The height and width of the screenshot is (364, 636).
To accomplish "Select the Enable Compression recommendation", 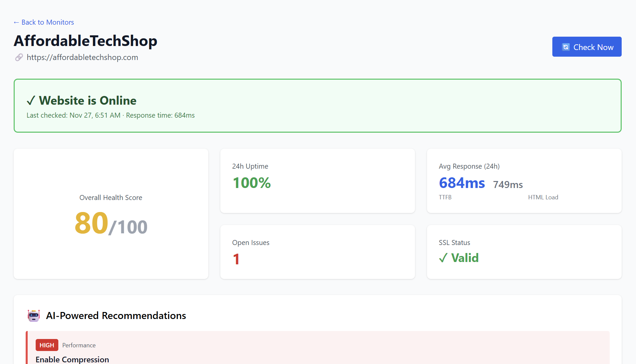I will [72, 359].
